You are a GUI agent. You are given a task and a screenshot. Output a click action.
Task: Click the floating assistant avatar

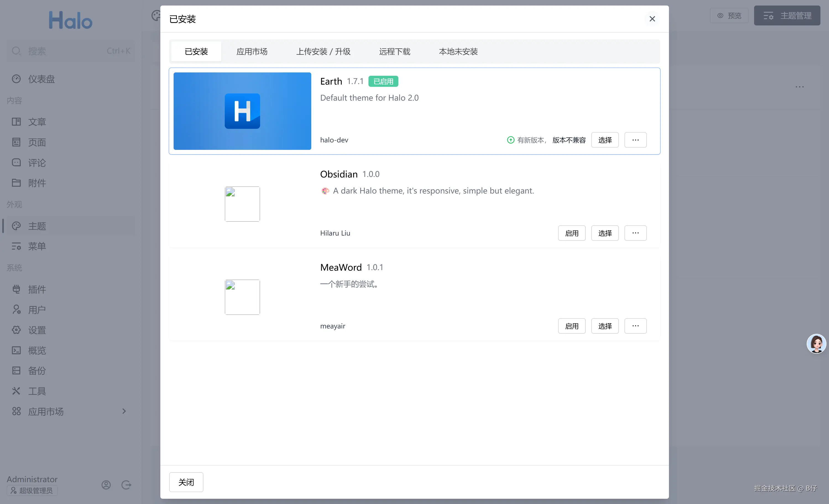(816, 344)
